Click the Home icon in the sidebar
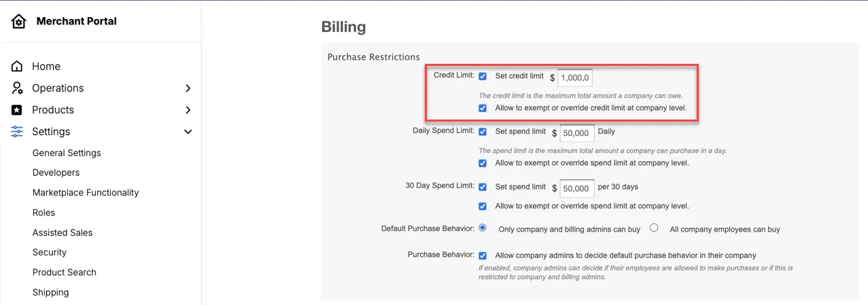 coord(18,67)
